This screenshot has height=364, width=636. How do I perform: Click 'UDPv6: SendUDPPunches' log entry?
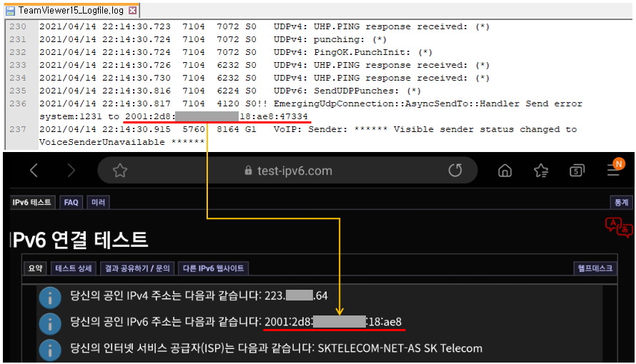[347, 91]
